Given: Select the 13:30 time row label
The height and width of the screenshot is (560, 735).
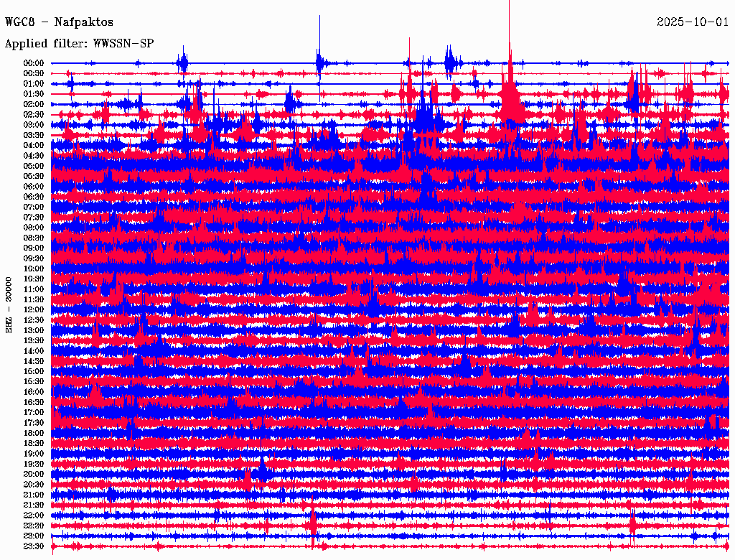Looking at the screenshot, I should 34,341.
